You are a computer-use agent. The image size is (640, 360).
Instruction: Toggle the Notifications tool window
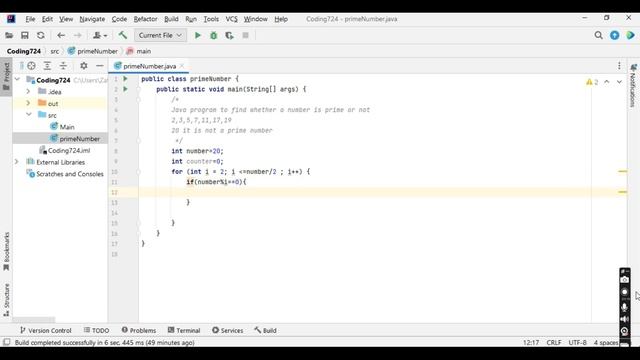click(x=633, y=86)
